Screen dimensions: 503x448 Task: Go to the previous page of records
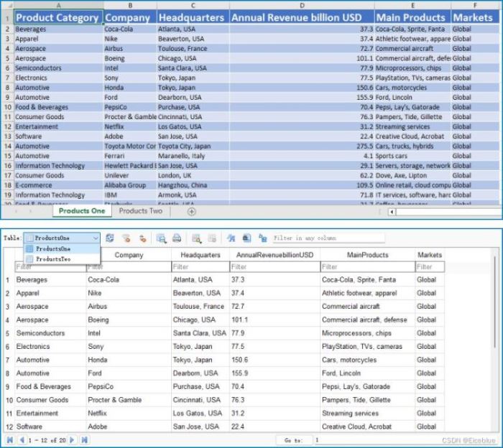(22, 439)
